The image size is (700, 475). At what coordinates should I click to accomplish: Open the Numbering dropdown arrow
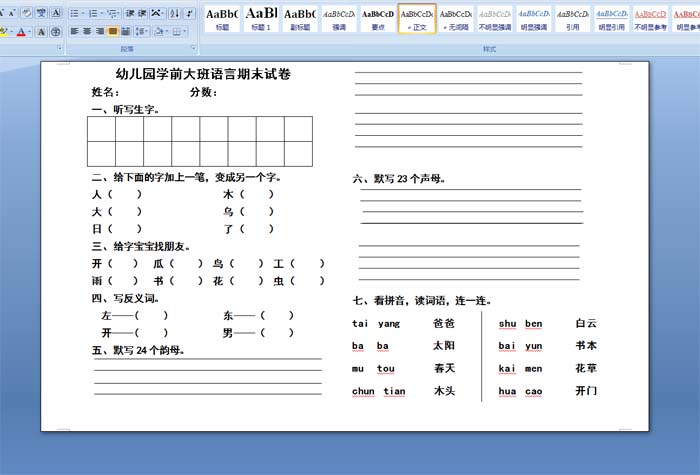coord(102,13)
